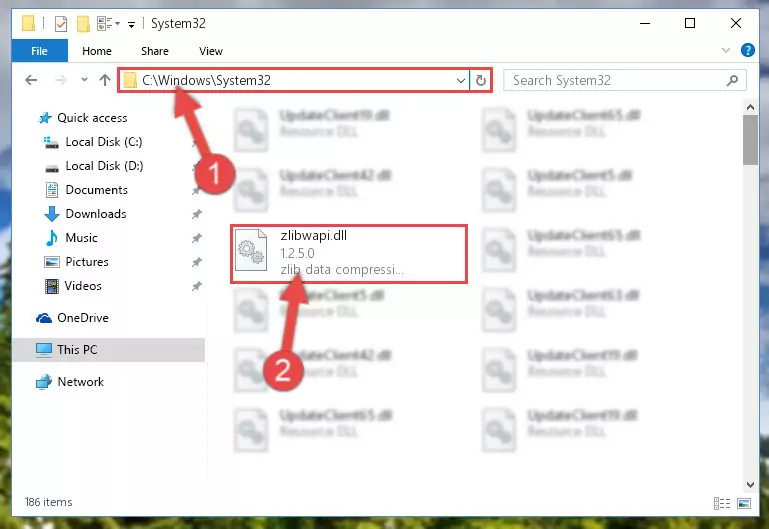Click the pin icon next to Music
Image resolution: width=769 pixels, height=529 pixels.
tap(197, 238)
